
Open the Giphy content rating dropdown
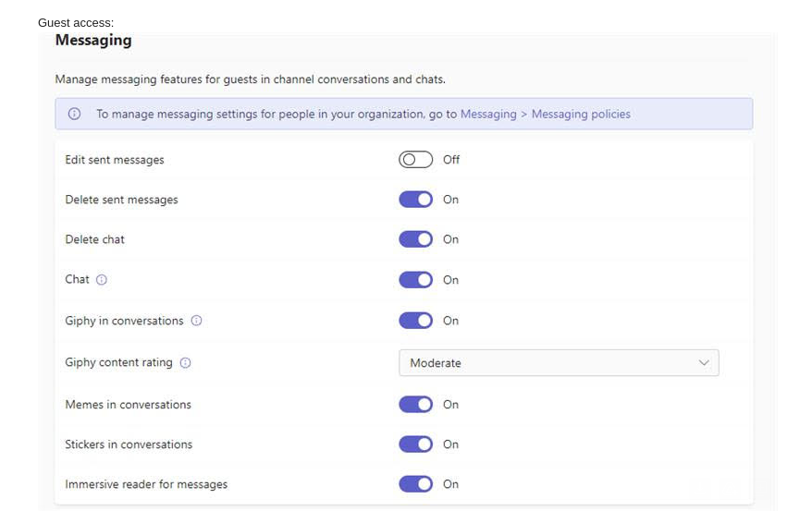(558, 363)
